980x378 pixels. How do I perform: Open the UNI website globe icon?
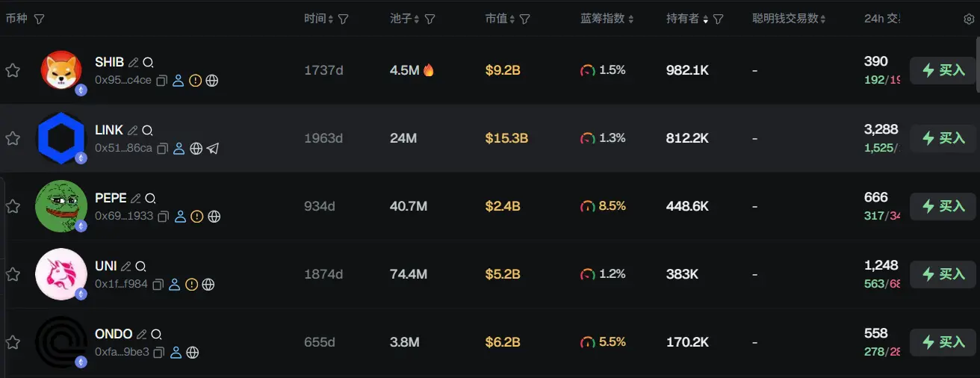[208, 285]
